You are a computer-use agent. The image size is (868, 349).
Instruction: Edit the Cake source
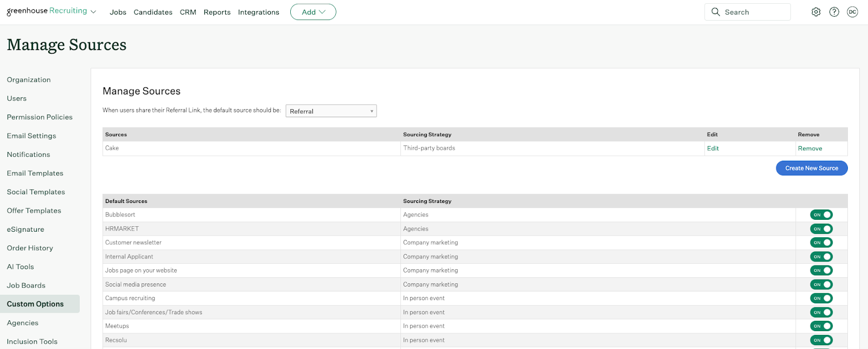click(x=713, y=148)
